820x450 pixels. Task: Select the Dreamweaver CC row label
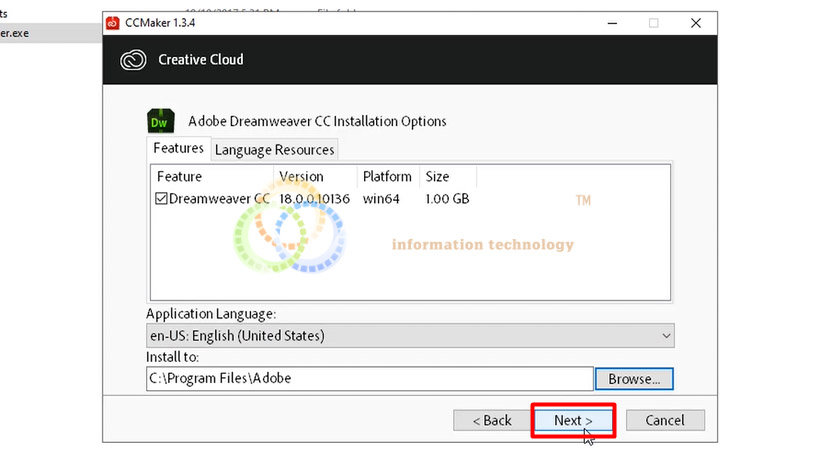tap(219, 199)
